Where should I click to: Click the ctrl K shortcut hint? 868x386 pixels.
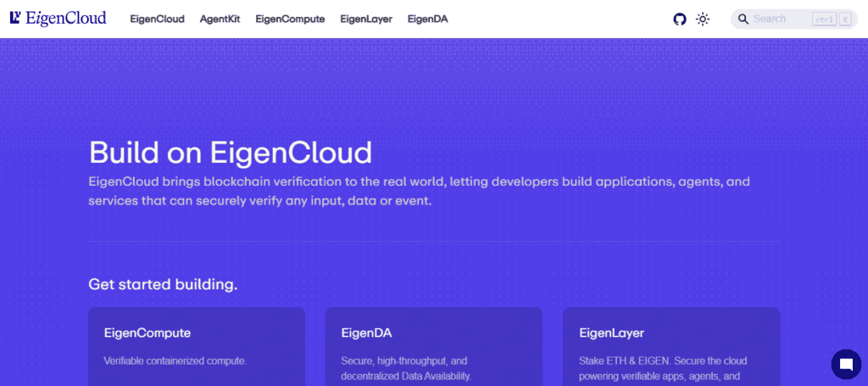pos(832,20)
